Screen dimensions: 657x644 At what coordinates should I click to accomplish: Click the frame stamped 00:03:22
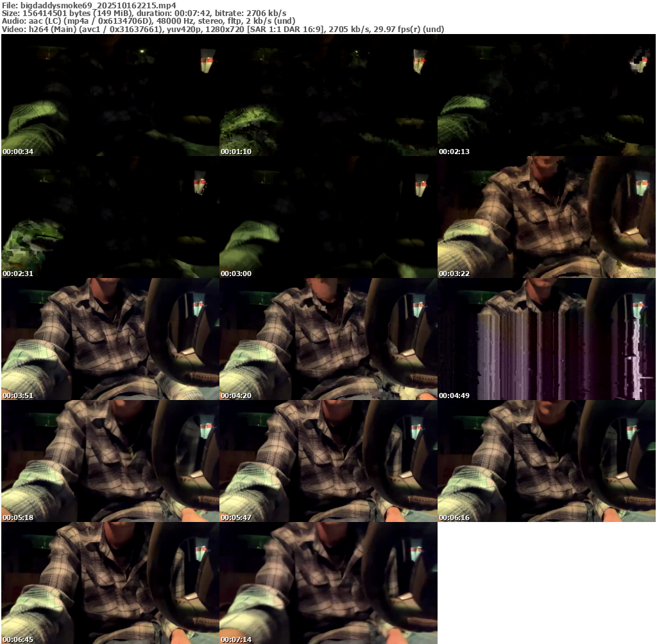click(x=547, y=217)
